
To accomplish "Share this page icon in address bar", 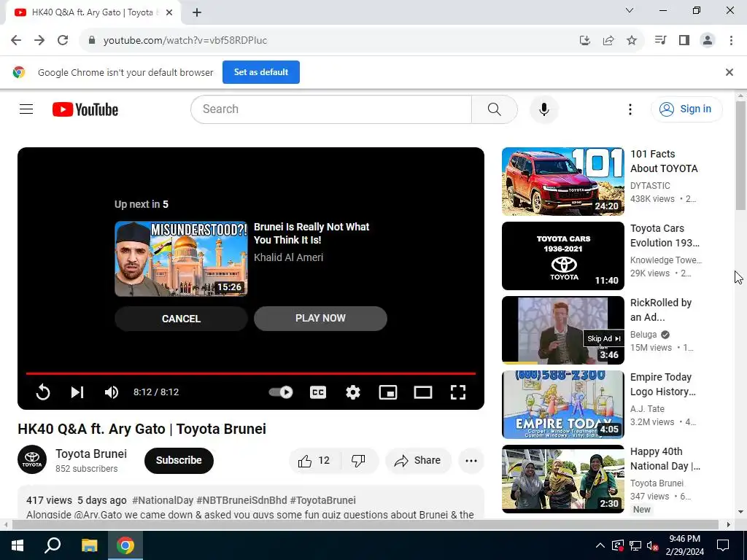I will [x=608, y=40].
